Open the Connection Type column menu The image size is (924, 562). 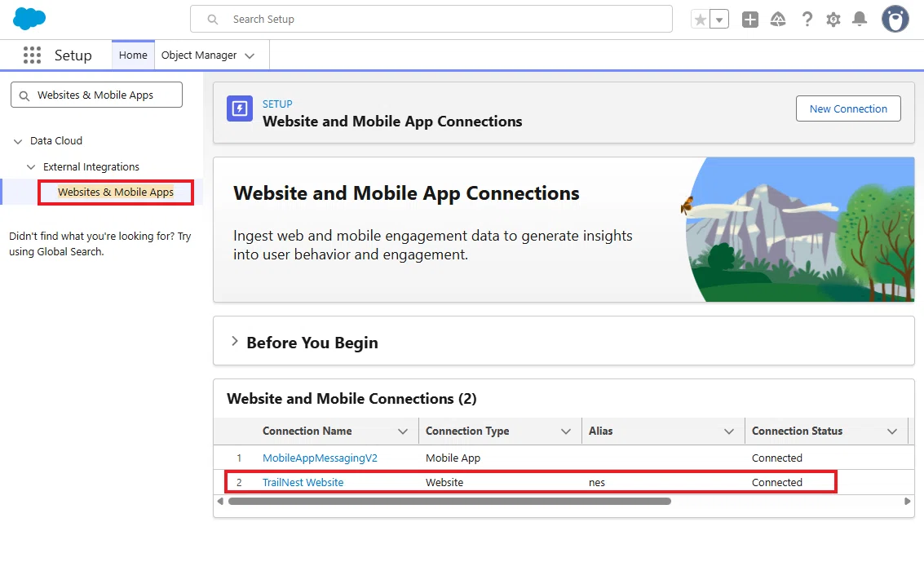[566, 431]
